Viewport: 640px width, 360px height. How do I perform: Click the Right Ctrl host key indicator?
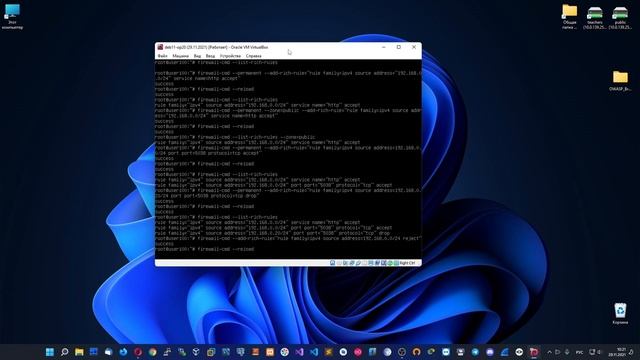(x=407, y=263)
